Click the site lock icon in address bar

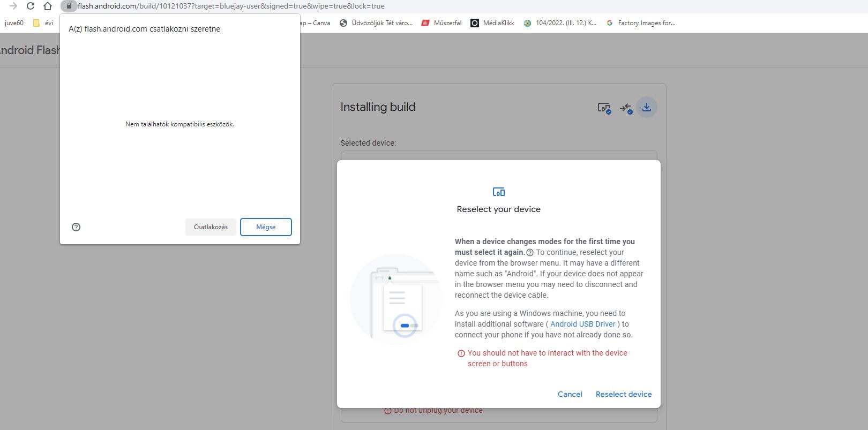click(x=69, y=6)
